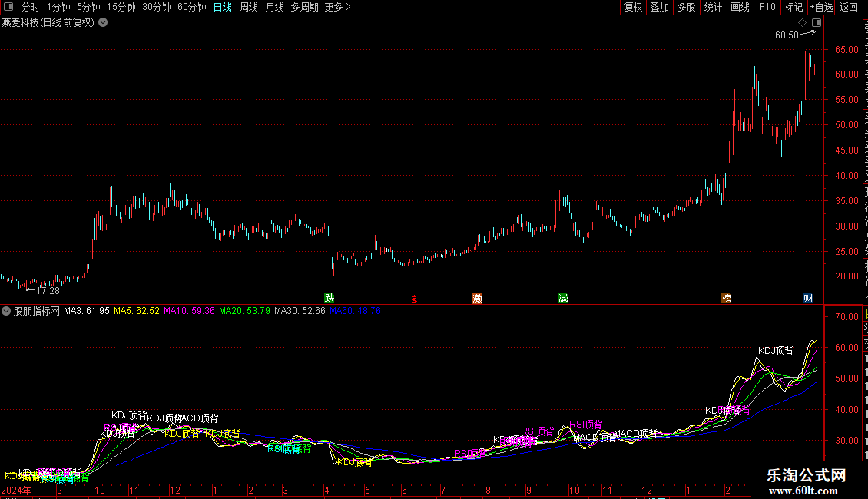Open the F10 company info
This screenshot has width=868, height=499.
[767, 7]
